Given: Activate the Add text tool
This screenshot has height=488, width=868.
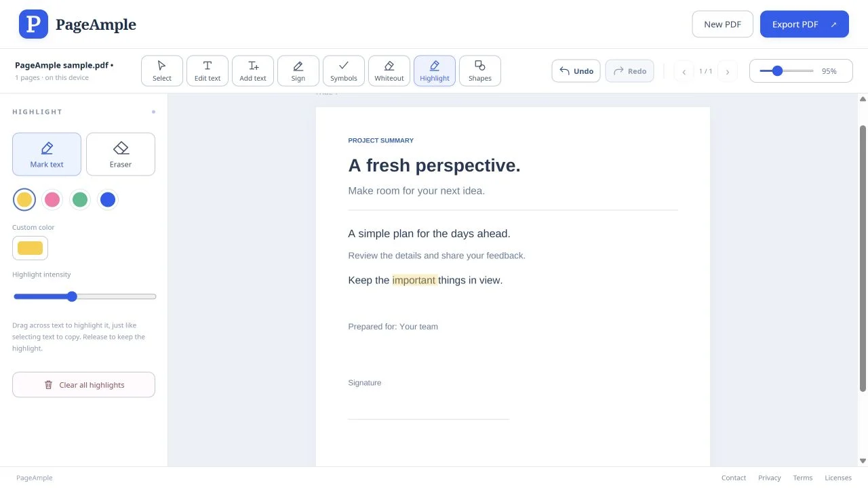Looking at the screenshot, I should [253, 70].
